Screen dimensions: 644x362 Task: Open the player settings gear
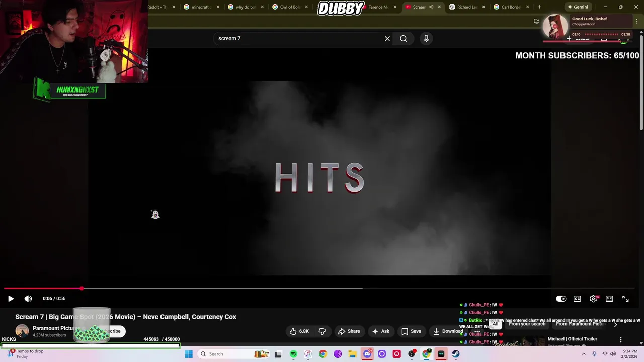(x=593, y=299)
